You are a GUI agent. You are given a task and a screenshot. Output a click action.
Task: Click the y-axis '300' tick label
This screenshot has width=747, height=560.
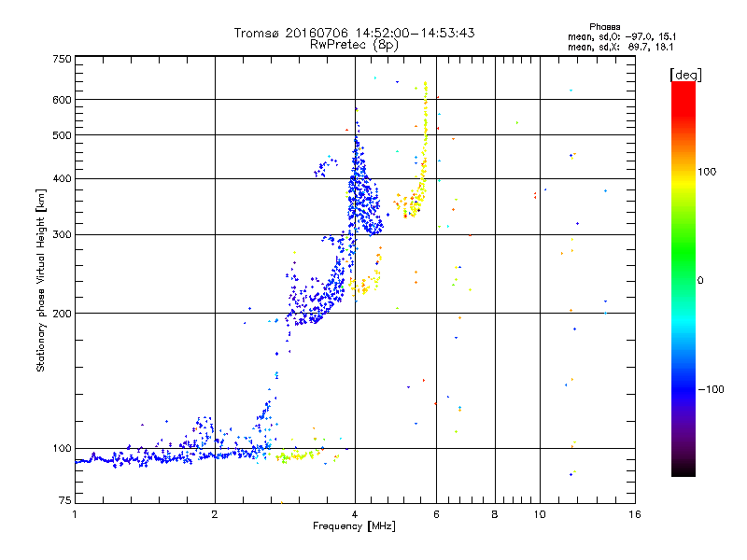pyautogui.click(x=62, y=234)
